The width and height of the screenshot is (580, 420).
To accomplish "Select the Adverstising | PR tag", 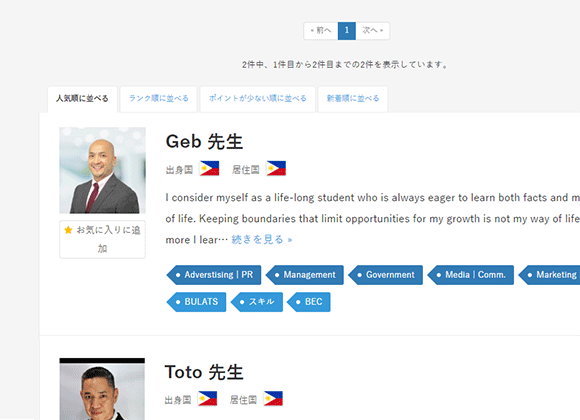I will tap(214, 275).
